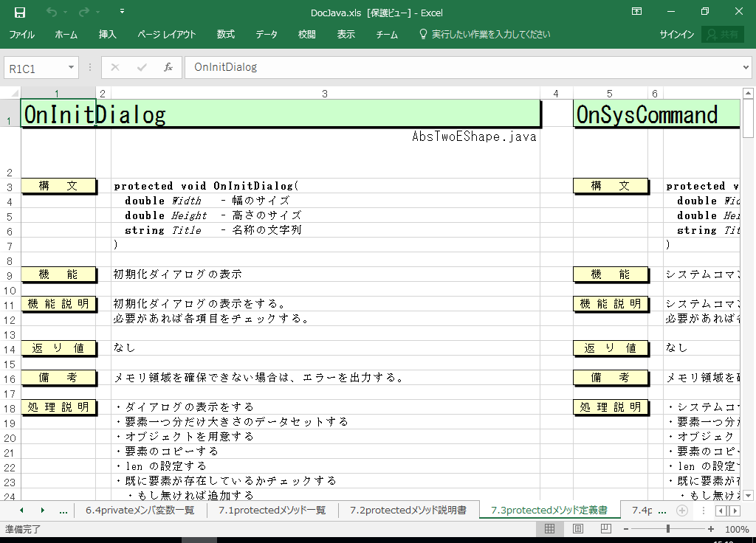Open the Name Box dropdown arrow
This screenshot has width=756, height=543.
coord(72,67)
